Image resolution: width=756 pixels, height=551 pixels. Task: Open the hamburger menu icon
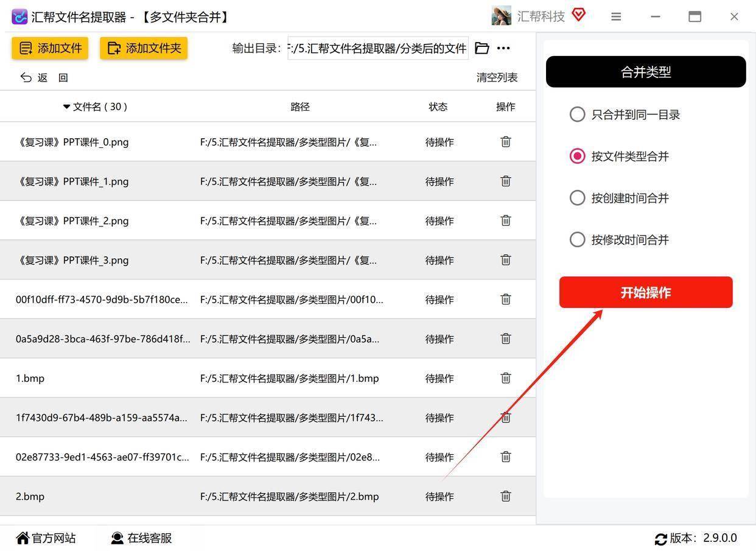pos(616,16)
